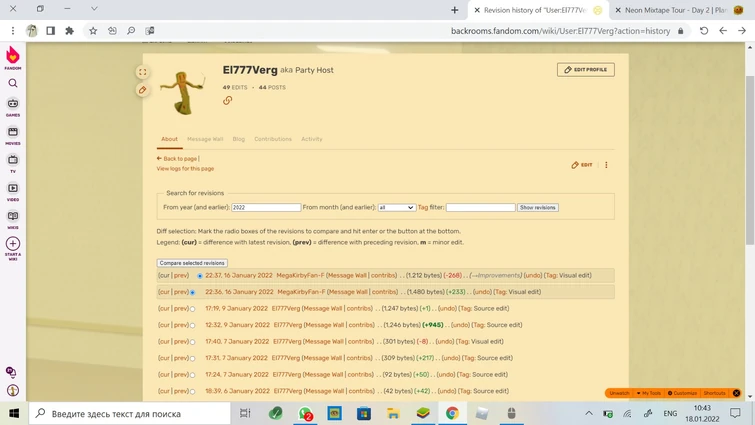Expand My Tools menu in bottom toolbar
Image resolution: width=755 pixels, height=425 pixels.
coord(649,393)
